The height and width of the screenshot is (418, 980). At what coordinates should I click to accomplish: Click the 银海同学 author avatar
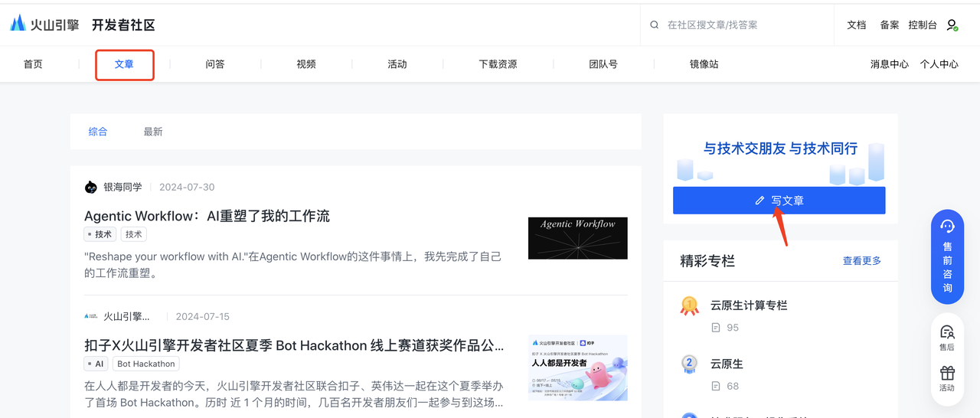coord(91,187)
